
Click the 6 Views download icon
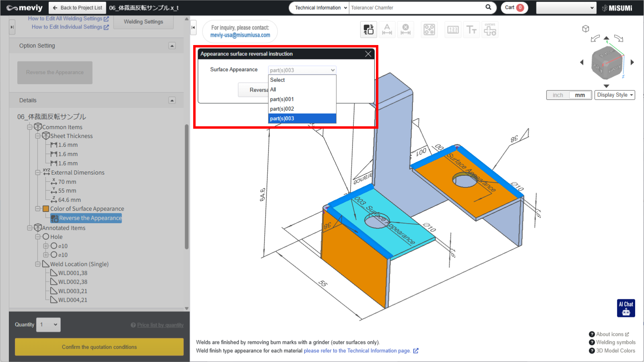click(x=490, y=30)
